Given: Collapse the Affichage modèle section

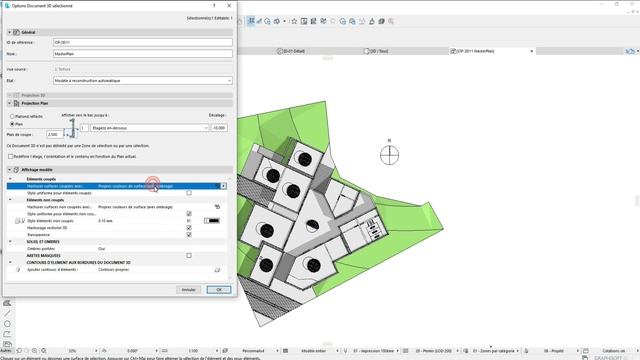Looking at the screenshot, I should (x=10, y=169).
